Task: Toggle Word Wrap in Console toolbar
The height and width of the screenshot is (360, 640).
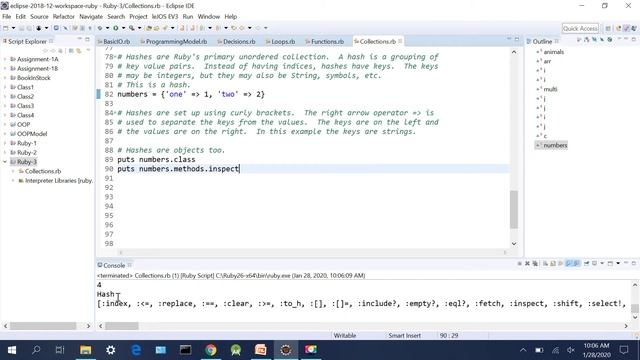Action: [x=560, y=264]
